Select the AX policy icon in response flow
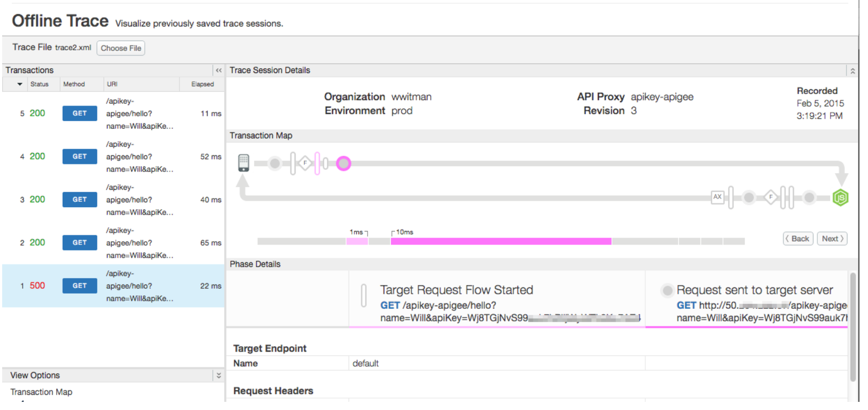868x410 pixels. [x=717, y=197]
